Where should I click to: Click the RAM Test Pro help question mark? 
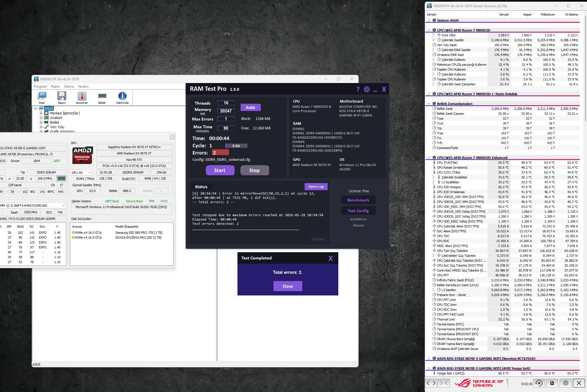358,89
